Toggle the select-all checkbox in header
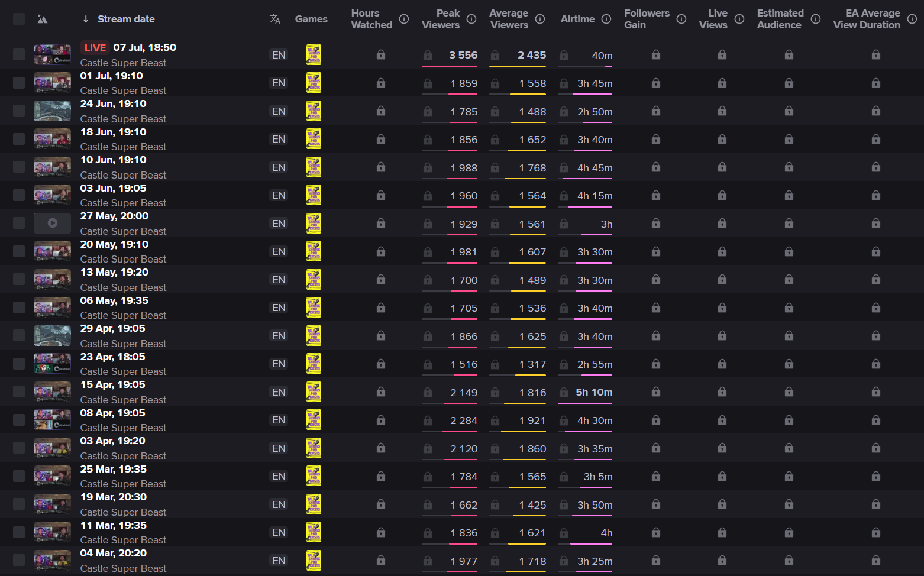Image resolution: width=924 pixels, height=576 pixels. coord(19,19)
